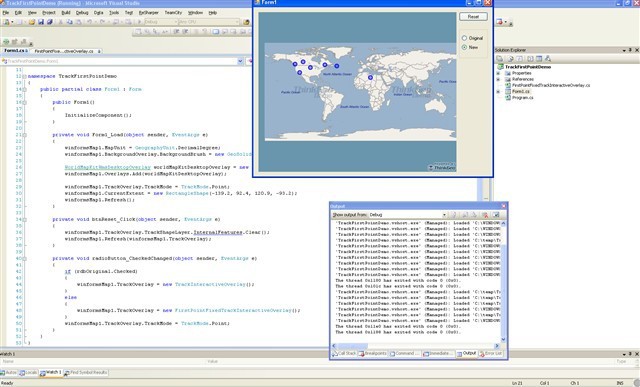The width and height of the screenshot is (640, 387).
Task: Collapse the Form1_Load method outline
Action: pos(24,135)
